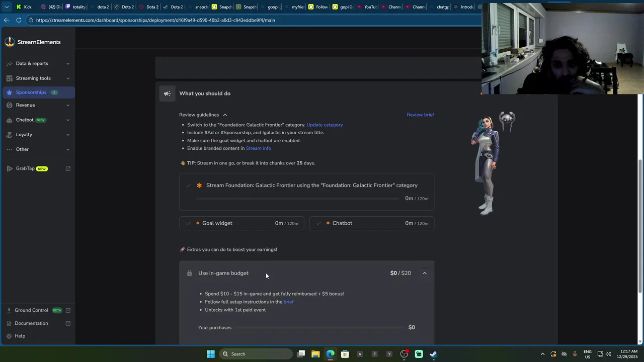Open GrabTap link
Viewport: 644px width, 362px height.
tap(25, 168)
